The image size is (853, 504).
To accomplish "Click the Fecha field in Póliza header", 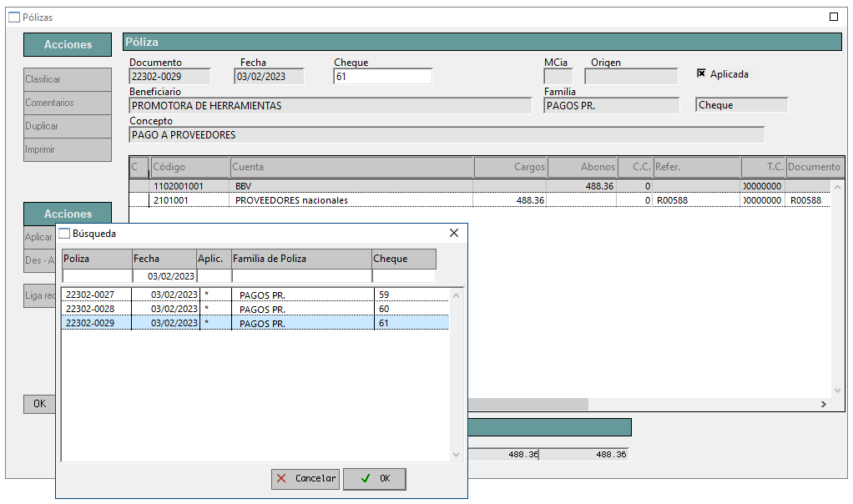I will (270, 77).
